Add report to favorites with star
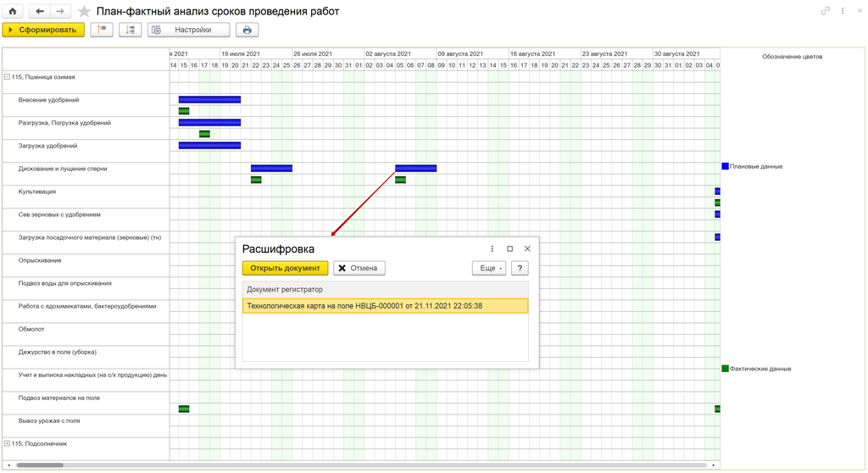The image size is (868, 473). [x=84, y=12]
